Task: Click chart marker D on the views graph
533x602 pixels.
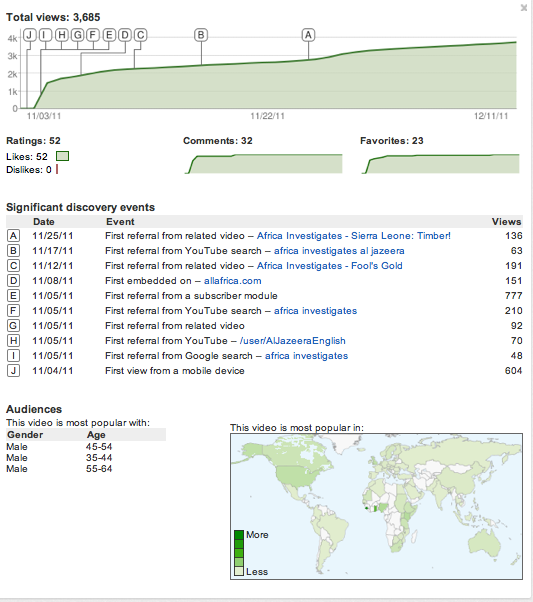Action: pos(125,35)
